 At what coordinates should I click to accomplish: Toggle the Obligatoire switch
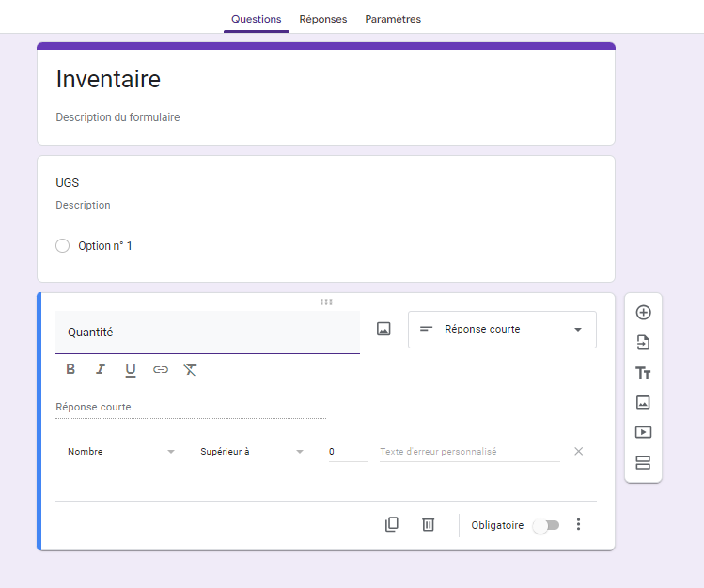click(x=545, y=526)
